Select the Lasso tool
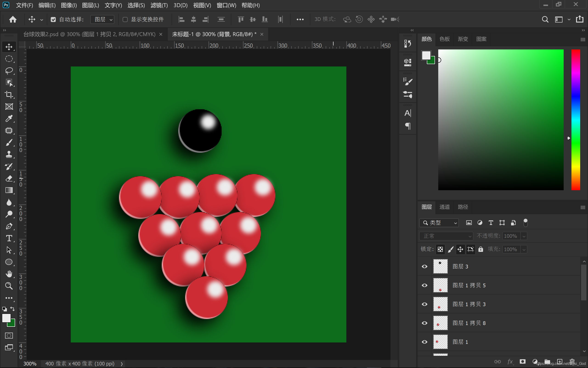The image size is (588, 368). (9, 71)
